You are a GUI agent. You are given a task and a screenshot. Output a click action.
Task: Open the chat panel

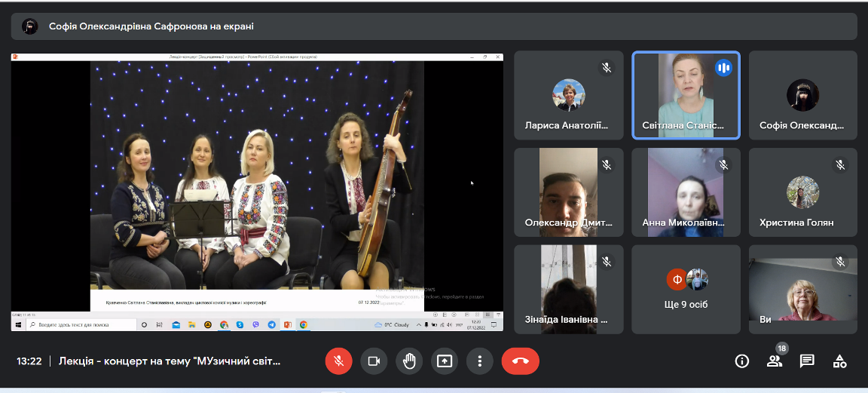coord(807,361)
